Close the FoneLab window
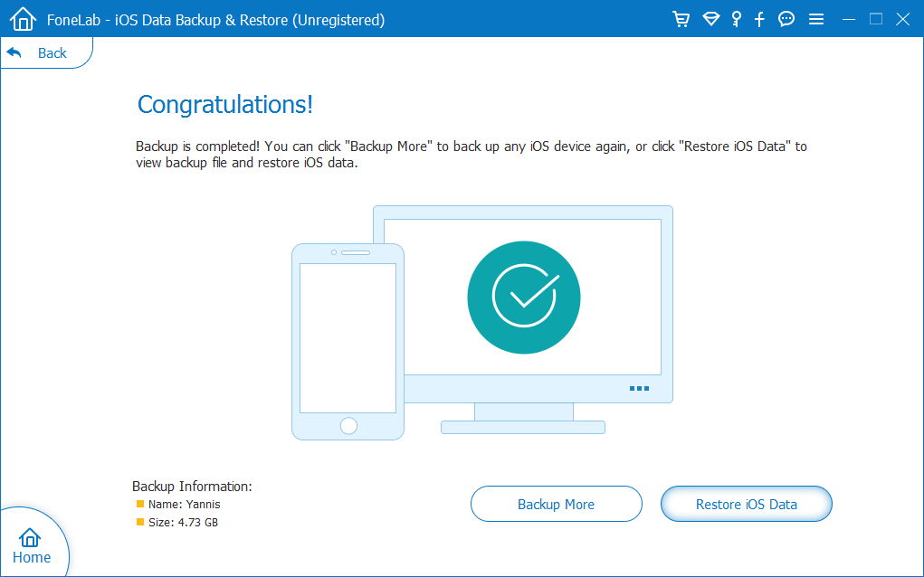The height and width of the screenshot is (577, 924). tap(902, 19)
